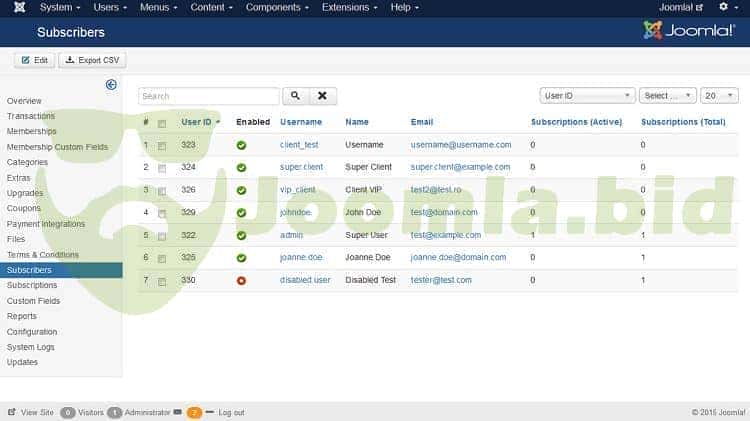Collapse the sidebar with the arrow icon

[111, 85]
